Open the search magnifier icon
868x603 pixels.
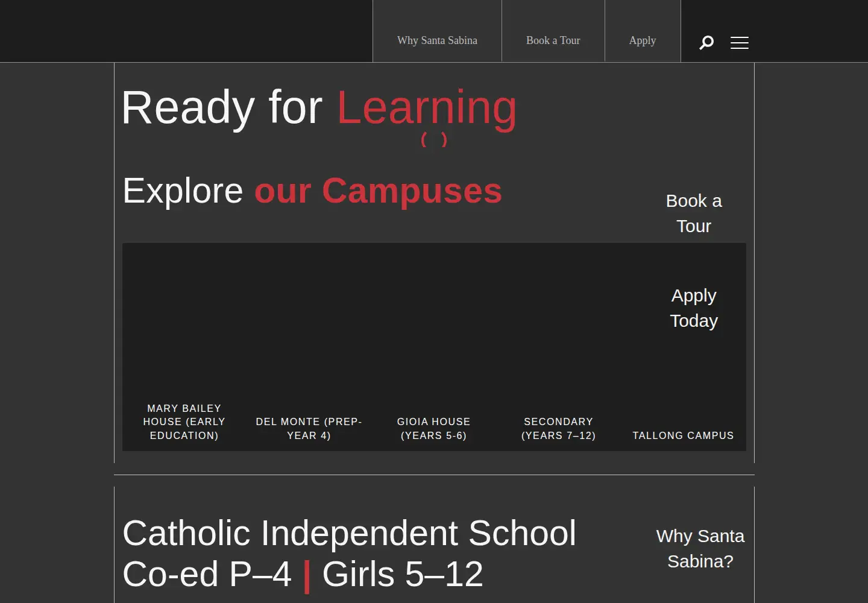click(706, 43)
